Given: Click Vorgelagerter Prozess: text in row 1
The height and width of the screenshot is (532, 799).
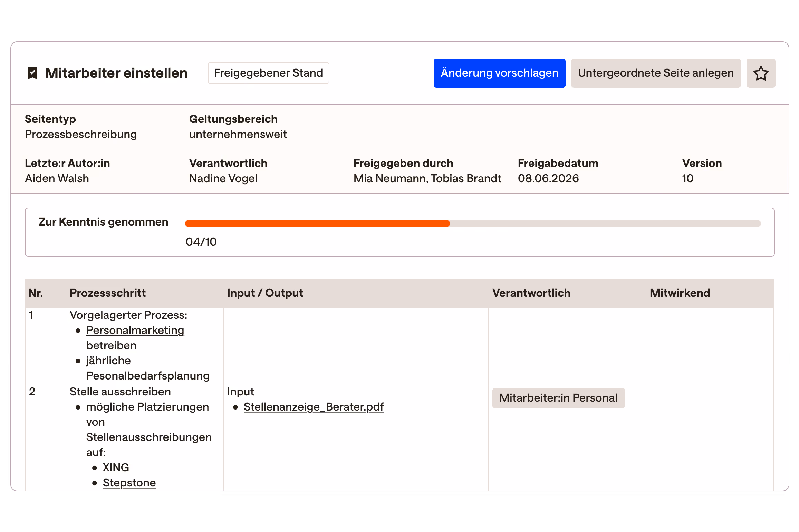Looking at the screenshot, I should click(x=128, y=315).
